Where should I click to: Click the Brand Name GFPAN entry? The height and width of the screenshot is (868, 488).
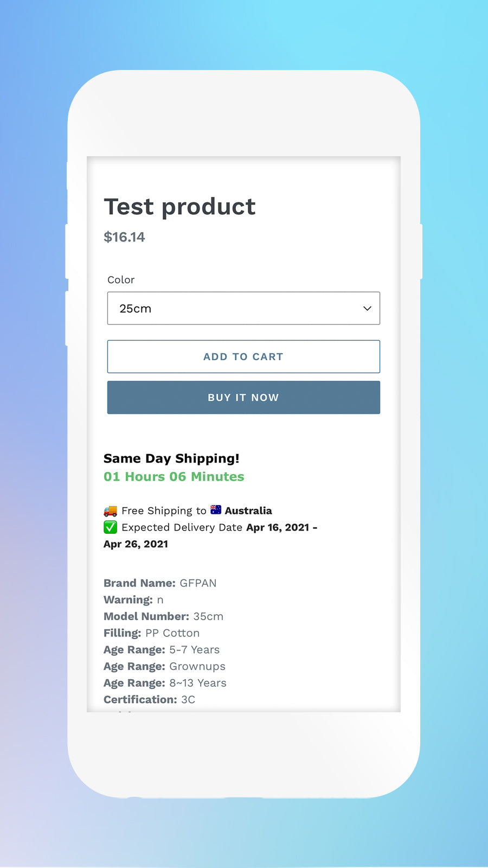(160, 583)
